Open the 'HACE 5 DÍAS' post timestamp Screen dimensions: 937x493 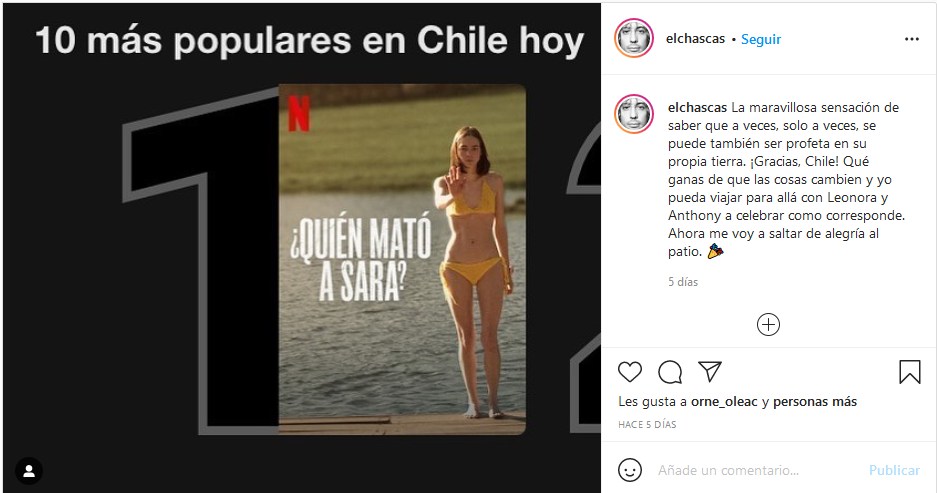point(647,424)
